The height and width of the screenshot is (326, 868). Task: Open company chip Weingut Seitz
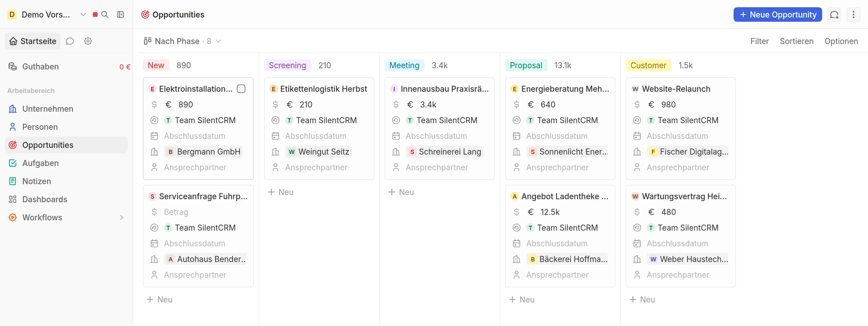click(x=319, y=152)
